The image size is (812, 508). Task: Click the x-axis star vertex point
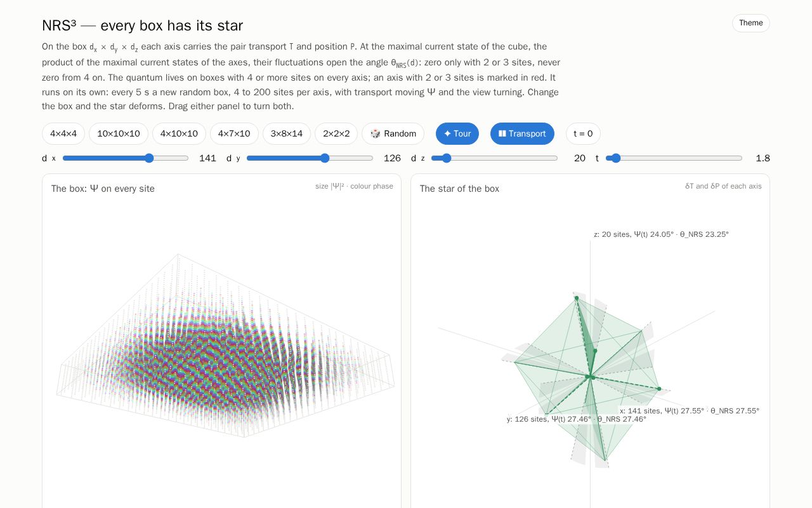click(x=659, y=389)
